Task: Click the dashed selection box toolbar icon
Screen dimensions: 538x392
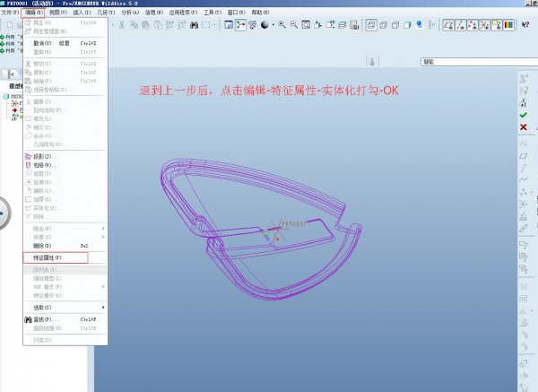Action: pyautogui.click(x=205, y=25)
